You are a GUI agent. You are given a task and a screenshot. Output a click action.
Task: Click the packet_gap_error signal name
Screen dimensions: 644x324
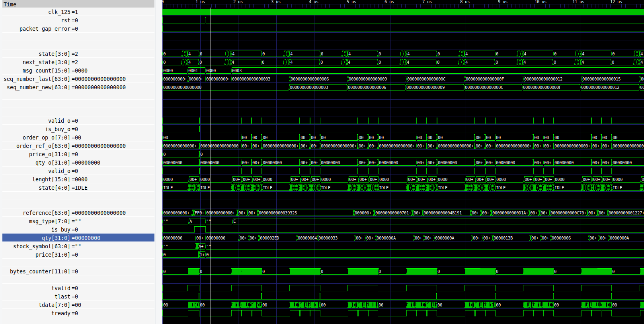(x=49, y=29)
